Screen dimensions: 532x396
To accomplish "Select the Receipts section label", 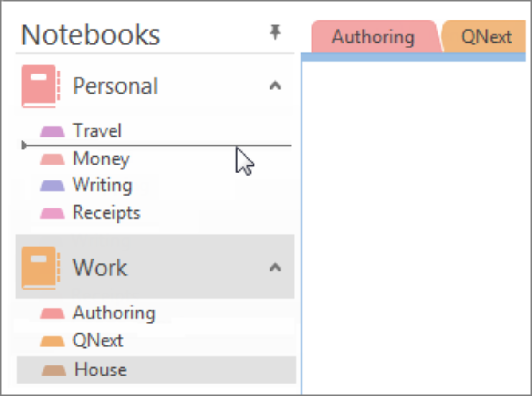I will pos(106,213).
